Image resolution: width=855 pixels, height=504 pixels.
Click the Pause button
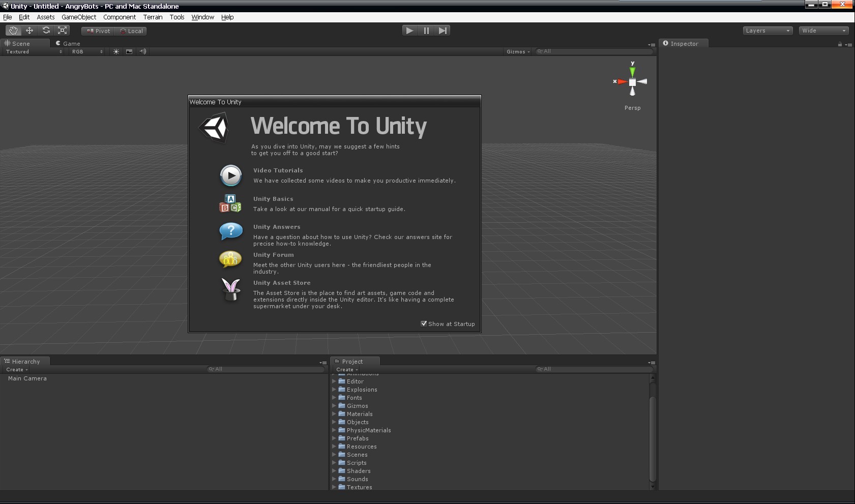click(x=426, y=31)
